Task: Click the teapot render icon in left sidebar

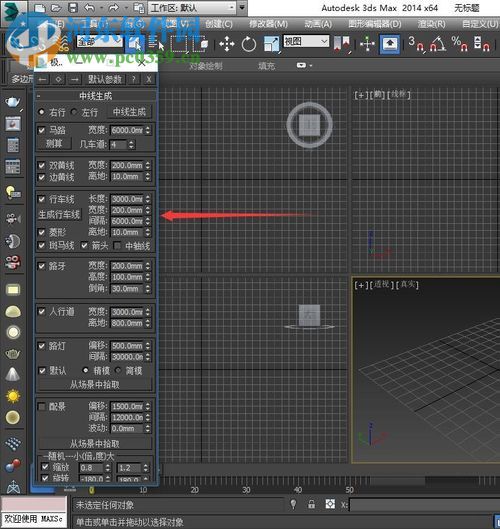Action: [13, 102]
